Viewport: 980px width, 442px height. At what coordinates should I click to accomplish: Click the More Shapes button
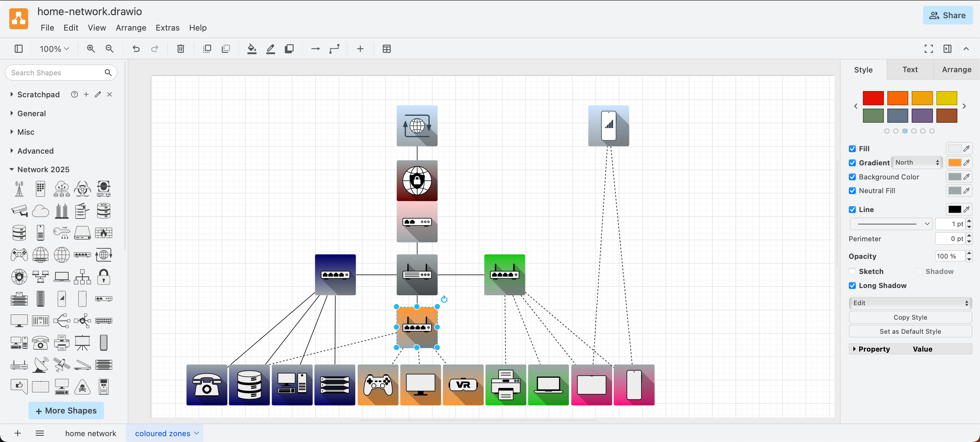coord(66,410)
